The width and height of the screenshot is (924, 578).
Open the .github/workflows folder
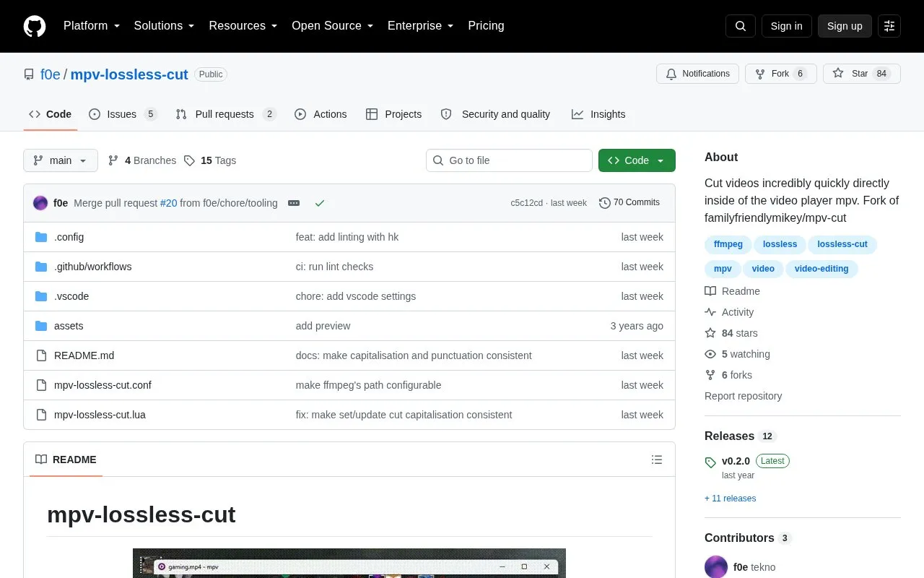click(x=92, y=267)
